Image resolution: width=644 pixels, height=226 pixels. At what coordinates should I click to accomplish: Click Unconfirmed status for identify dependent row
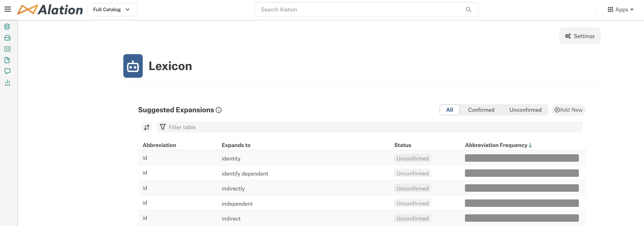pos(413,173)
